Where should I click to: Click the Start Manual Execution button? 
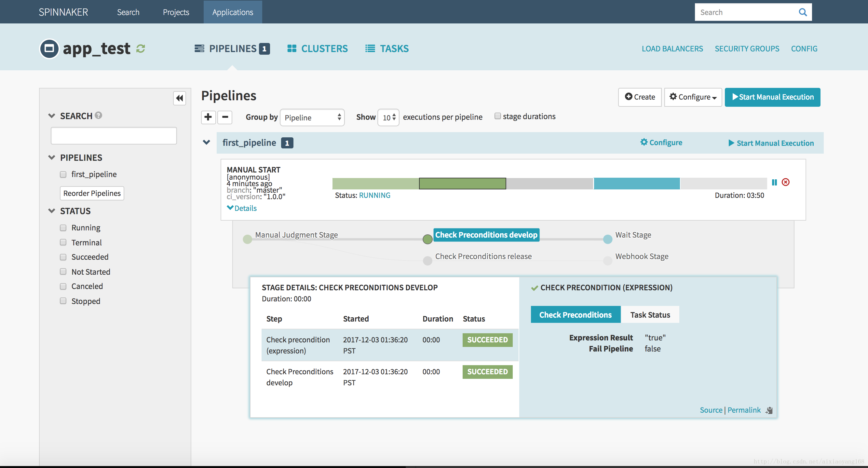coord(773,97)
